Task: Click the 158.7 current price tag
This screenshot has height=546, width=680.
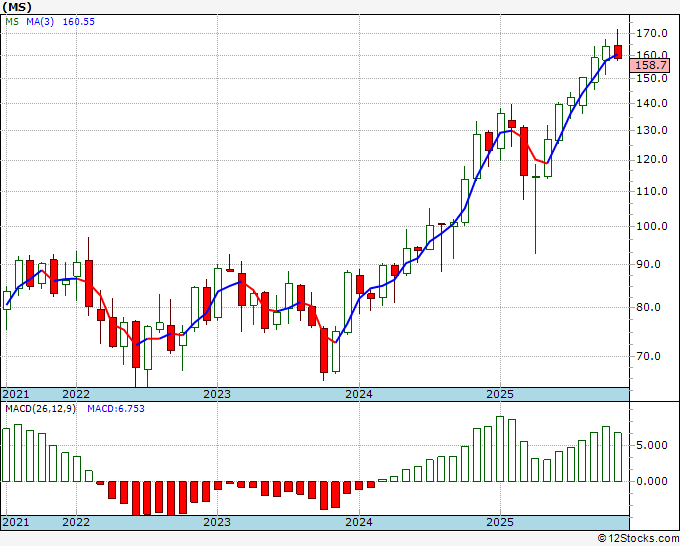Action: pos(650,65)
